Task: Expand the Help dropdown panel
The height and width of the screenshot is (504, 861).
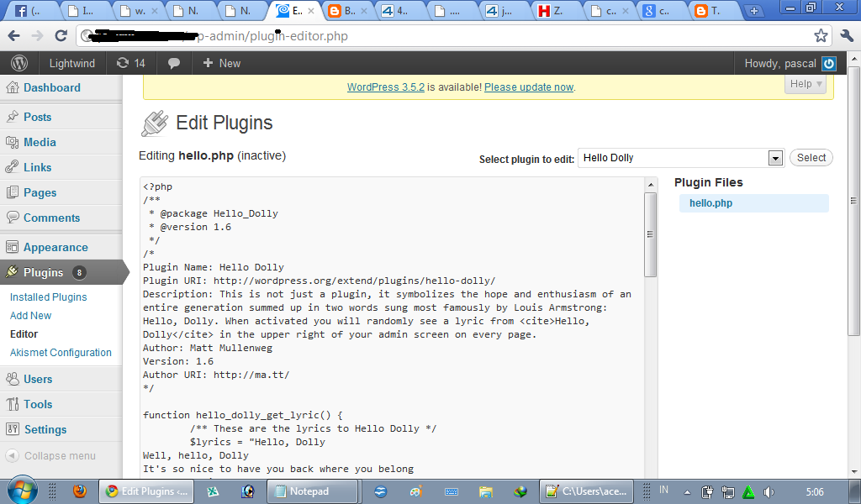Action: click(x=804, y=83)
